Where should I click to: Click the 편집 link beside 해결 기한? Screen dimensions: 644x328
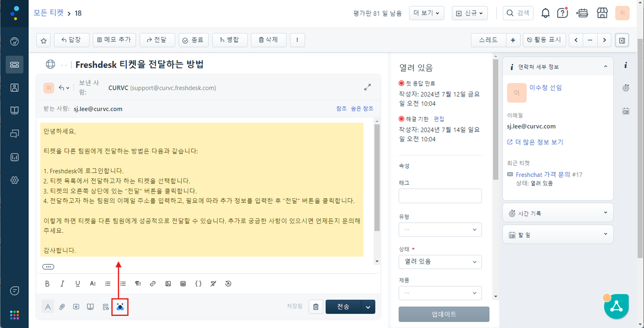click(439, 119)
